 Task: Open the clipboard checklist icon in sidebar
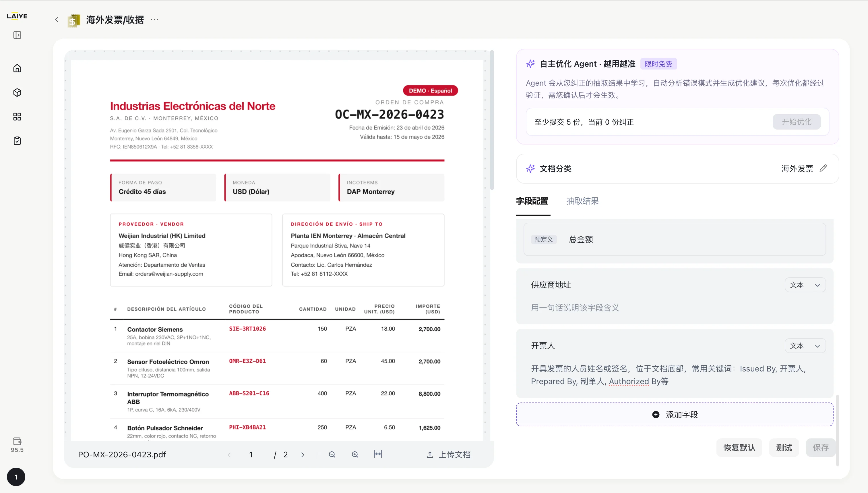pos(17,141)
